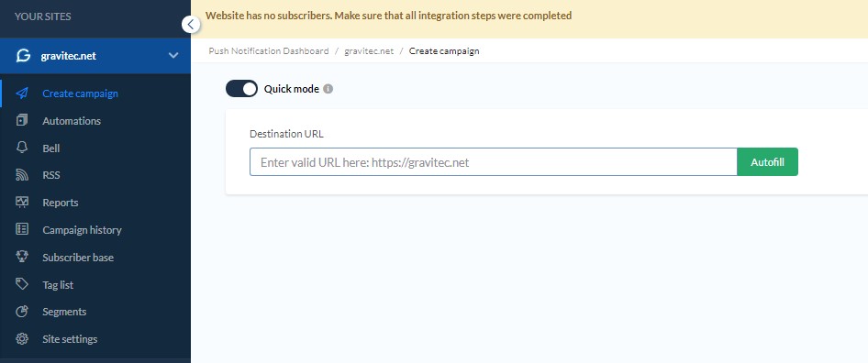Go to Subscriber base menu entry

78,258
